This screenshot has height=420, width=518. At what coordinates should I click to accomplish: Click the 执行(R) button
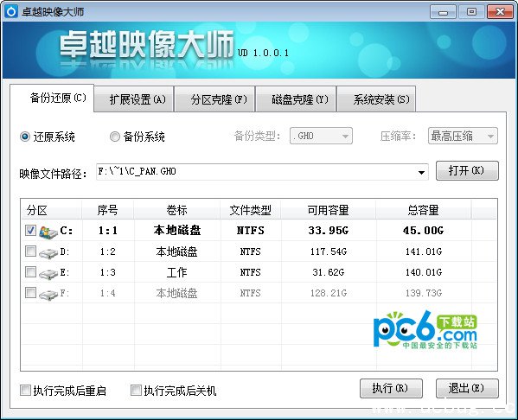[x=391, y=388]
